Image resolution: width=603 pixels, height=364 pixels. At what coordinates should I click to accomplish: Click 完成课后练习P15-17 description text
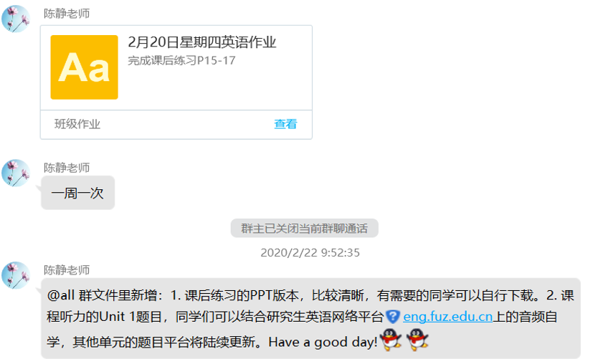click(x=181, y=60)
